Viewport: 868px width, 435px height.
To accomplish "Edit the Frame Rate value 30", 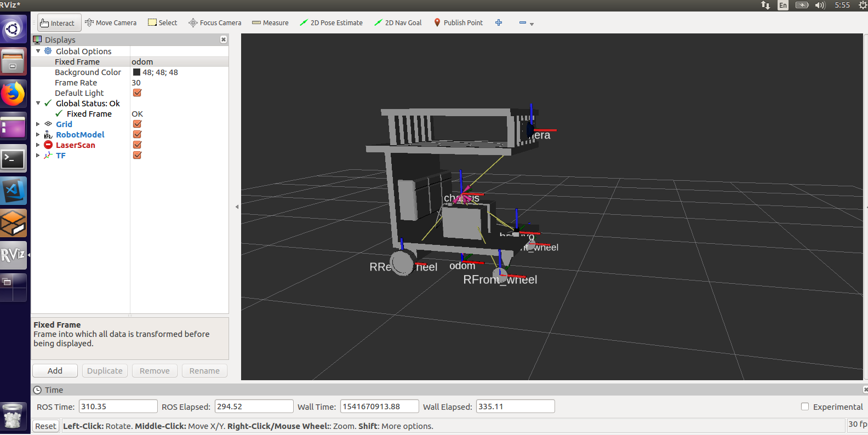I will pyautogui.click(x=179, y=83).
